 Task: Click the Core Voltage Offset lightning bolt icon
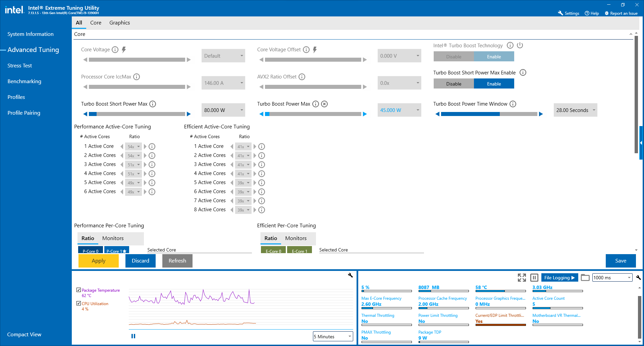click(x=315, y=50)
